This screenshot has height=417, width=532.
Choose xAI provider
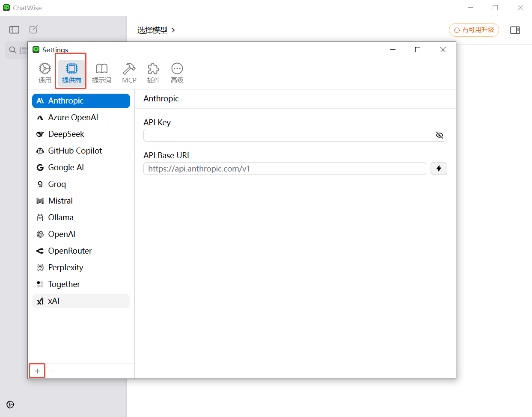point(81,301)
